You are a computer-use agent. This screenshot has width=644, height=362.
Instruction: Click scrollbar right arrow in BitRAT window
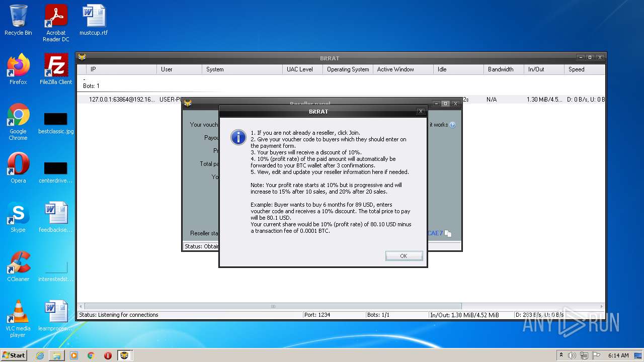[601, 306]
